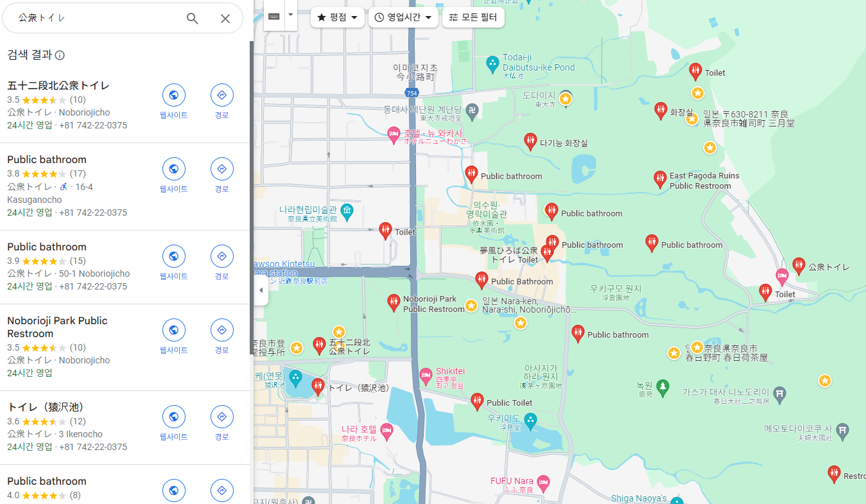Click the 화장실 toilet pin on map
This screenshot has height=504, width=866.
point(661,110)
